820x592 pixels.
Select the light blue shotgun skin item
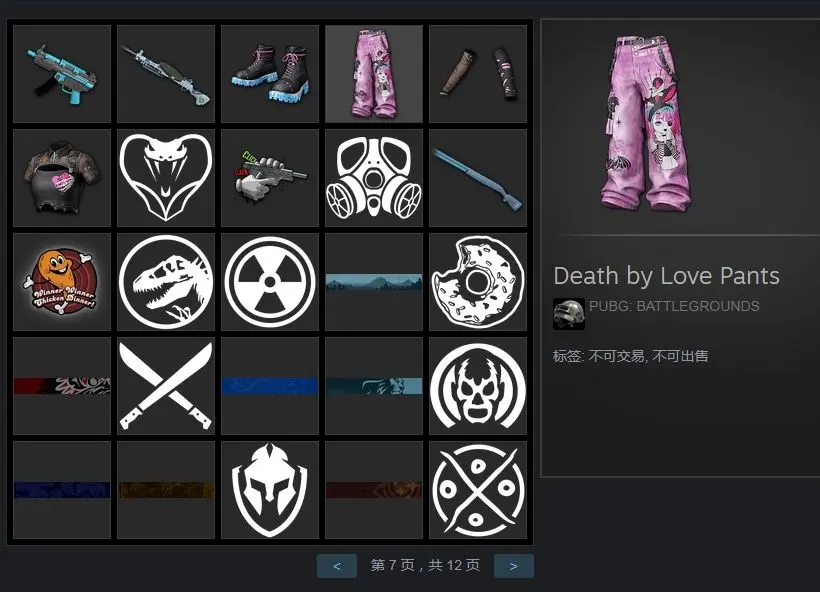[x=478, y=178]
